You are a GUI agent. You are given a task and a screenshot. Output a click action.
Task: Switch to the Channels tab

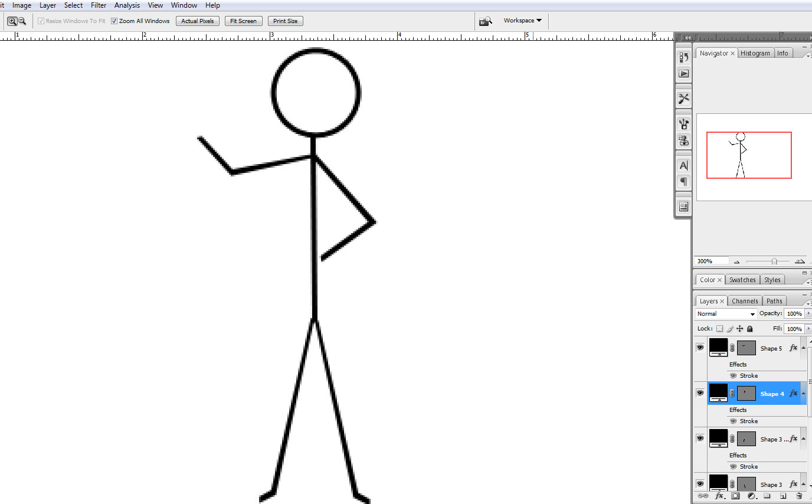point(745,300)
